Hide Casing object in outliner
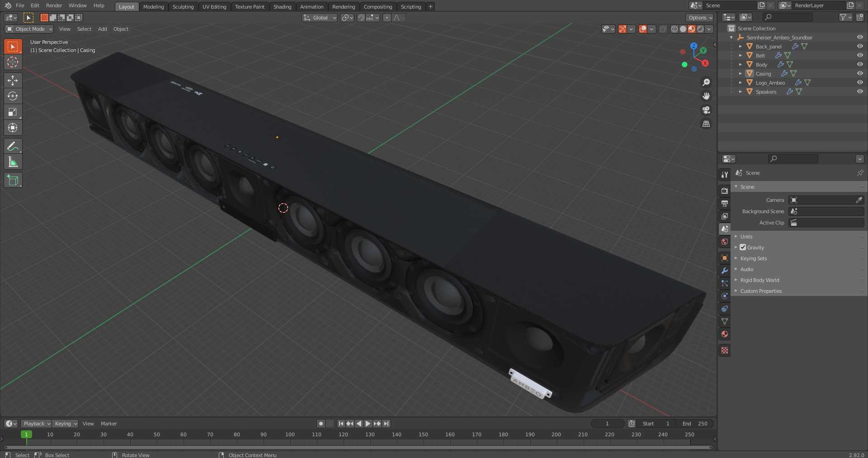Image resolution: width=868 pixels, height=458 pixels. (859, 73)
